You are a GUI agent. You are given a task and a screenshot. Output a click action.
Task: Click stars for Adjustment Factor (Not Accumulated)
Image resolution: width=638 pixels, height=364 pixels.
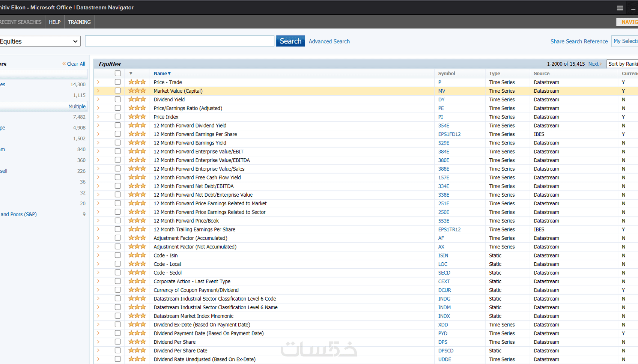tap(137, 247)
